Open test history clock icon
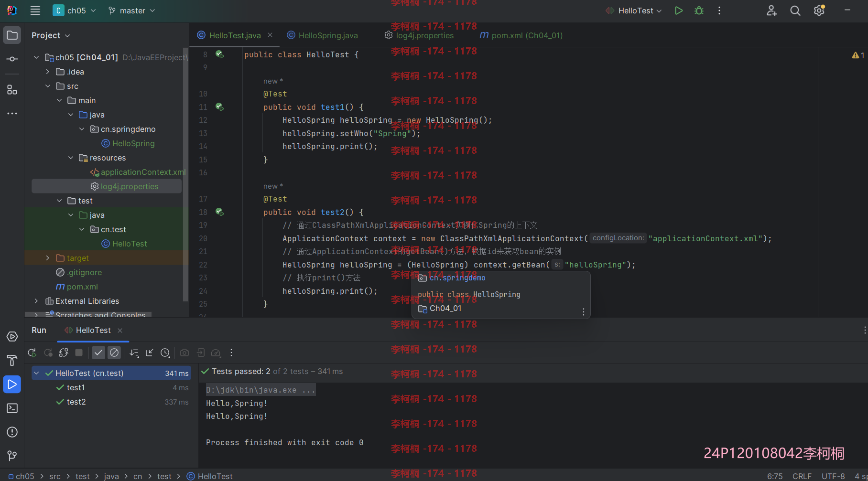868x481 pixels. [x=165, y=353]
